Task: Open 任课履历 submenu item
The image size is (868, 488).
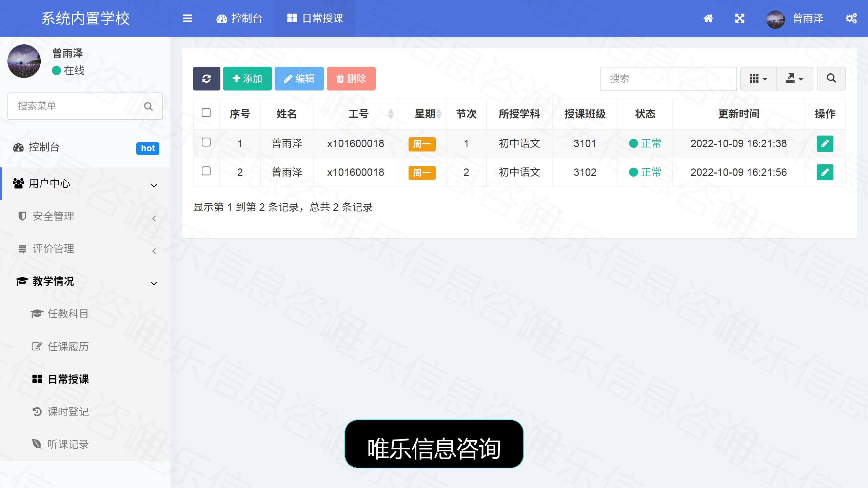Action: pos(85,347)
